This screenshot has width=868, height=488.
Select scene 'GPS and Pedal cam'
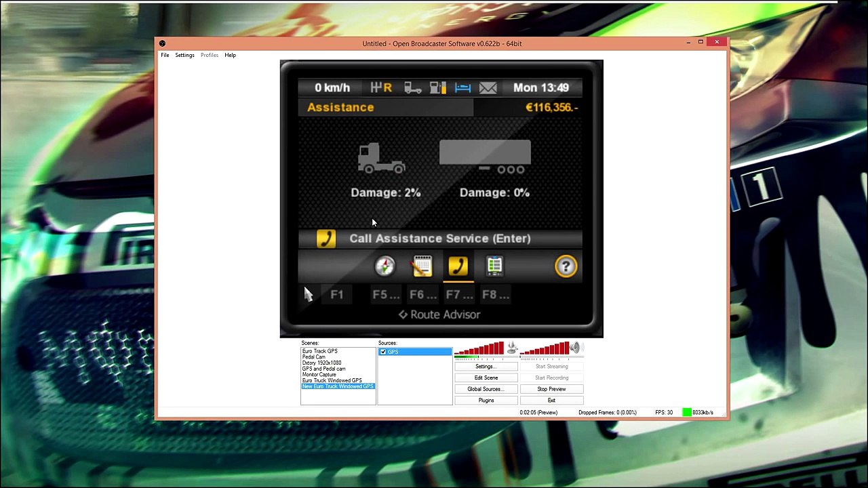click(x=338, y=369)
